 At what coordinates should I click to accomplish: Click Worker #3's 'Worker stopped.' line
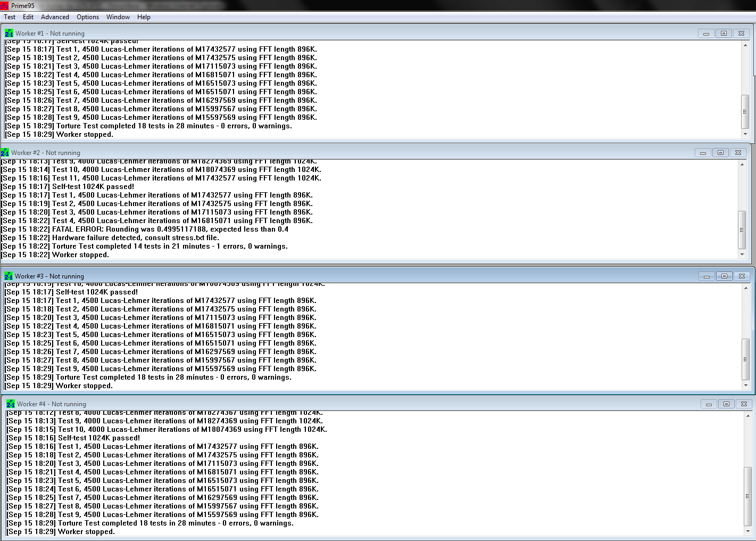[59, 386]
